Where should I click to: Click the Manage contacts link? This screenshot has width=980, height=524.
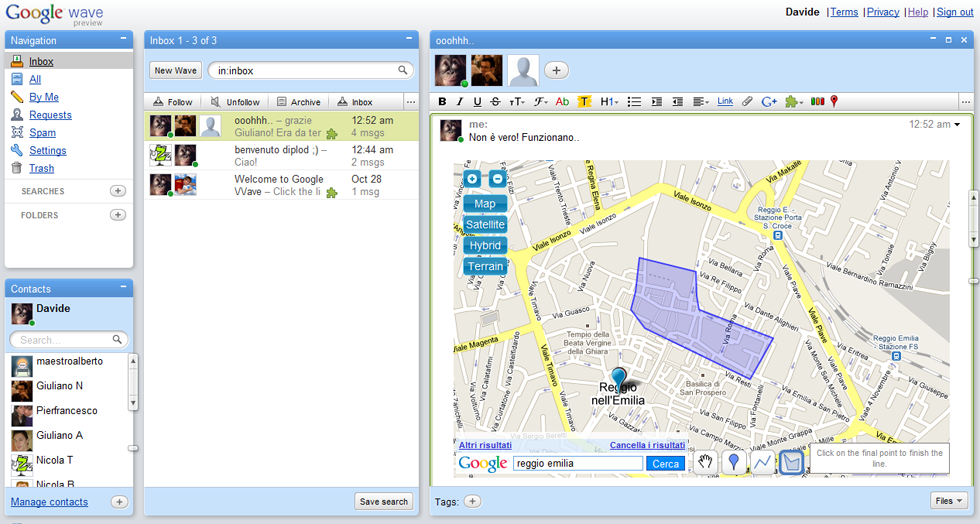(x=49, y=502)
